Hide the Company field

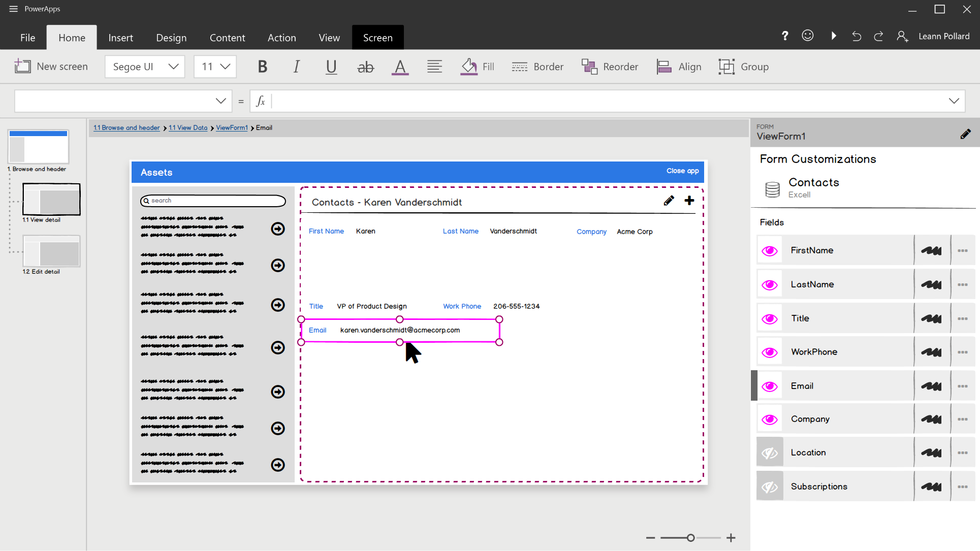(x=770, y=419)
